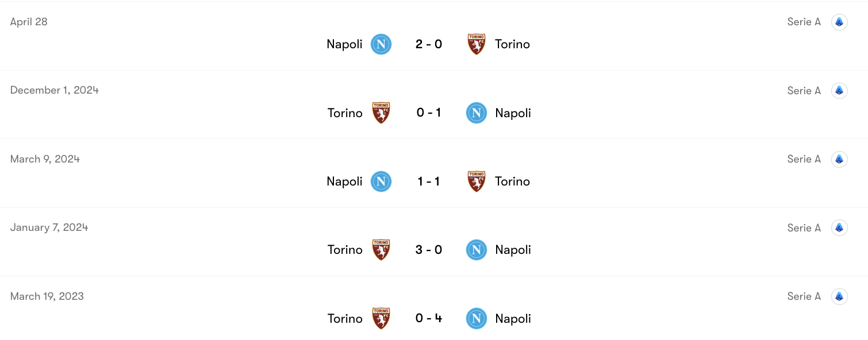Image resolution: width=868 pixels, height=340 pixels.
Task: Open the 0 - 4 score from March 19, 2023
Action: pyautogui.click(x=429, y=319)
